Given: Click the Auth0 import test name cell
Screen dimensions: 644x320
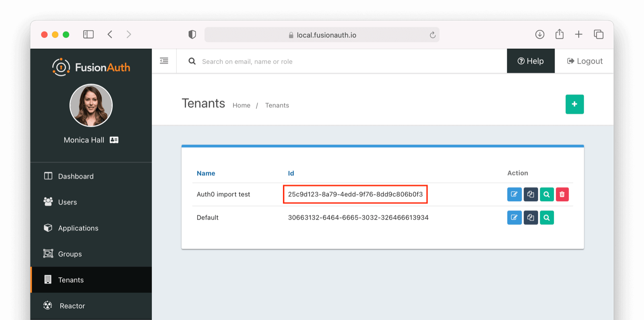Looking at the screenshot, I should 223,194.
